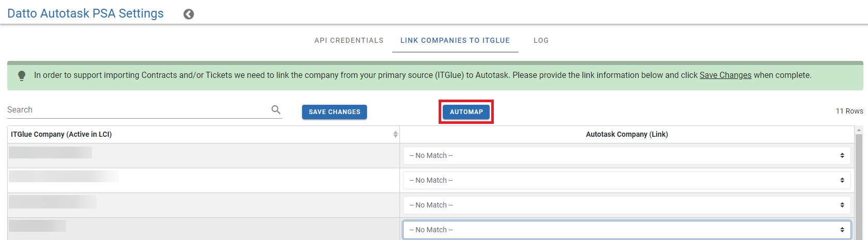Open first row No Match dropdown
The image size is (868, 240).
click(x=627, y=155)
